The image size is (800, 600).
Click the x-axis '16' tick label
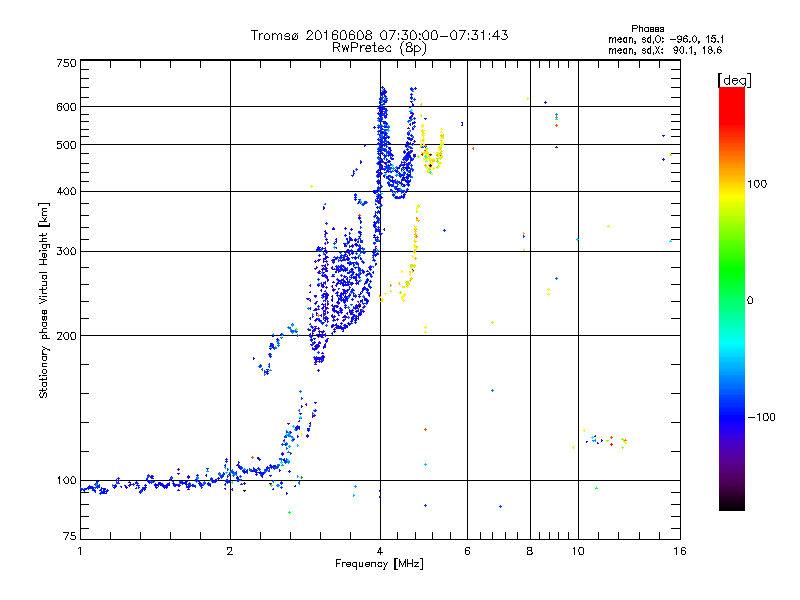(x=680, y=551)
